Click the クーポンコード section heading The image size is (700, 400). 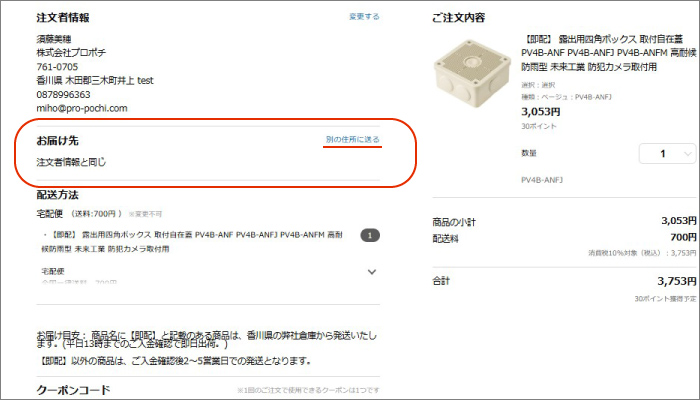(x=73, y=390)
